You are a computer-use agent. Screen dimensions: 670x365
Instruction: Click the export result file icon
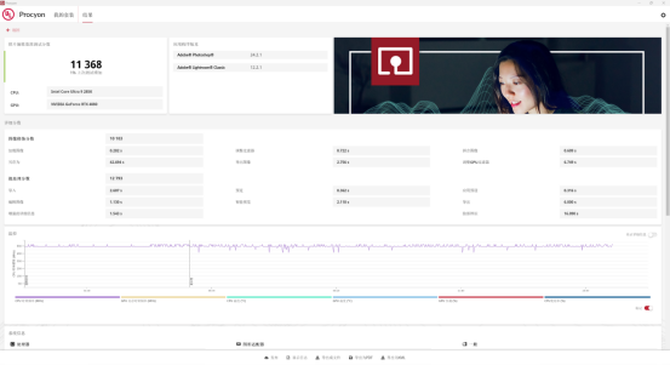[x=317, y=357]
